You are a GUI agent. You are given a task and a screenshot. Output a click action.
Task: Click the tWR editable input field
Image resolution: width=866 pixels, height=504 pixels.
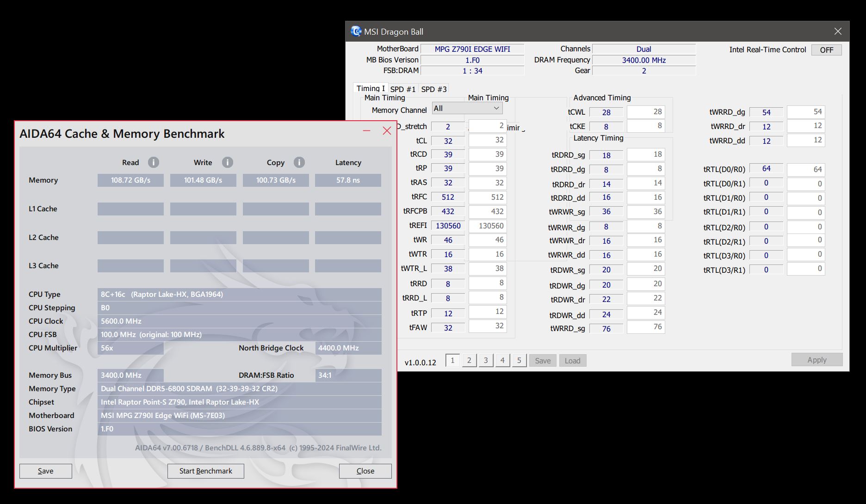tap(488, 240)
